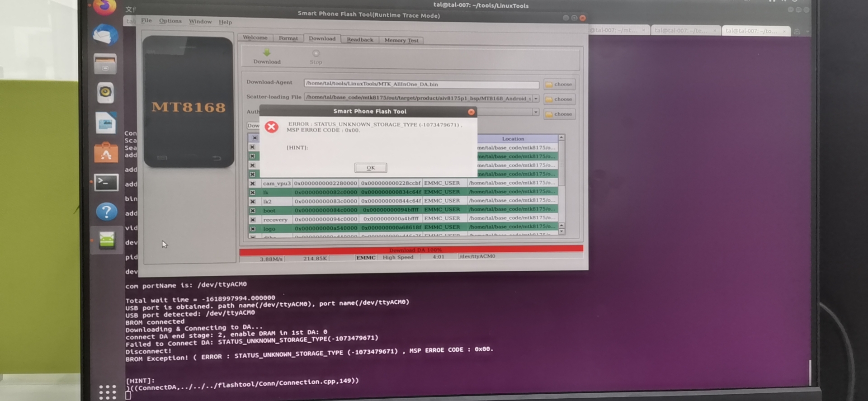Screen dimensions: 868x401
Task: Switch to the Format tab
Action: pos(288,38)
